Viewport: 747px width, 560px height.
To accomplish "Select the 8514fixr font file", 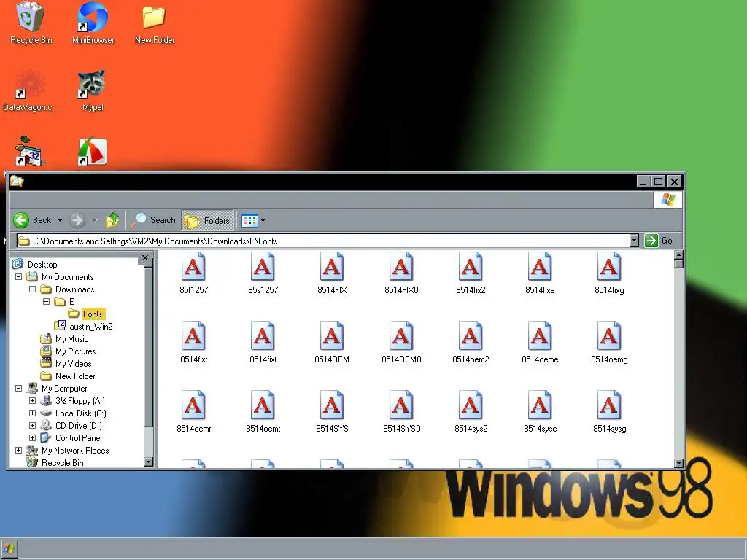I will pyautogui.click(x=193, y=343).
